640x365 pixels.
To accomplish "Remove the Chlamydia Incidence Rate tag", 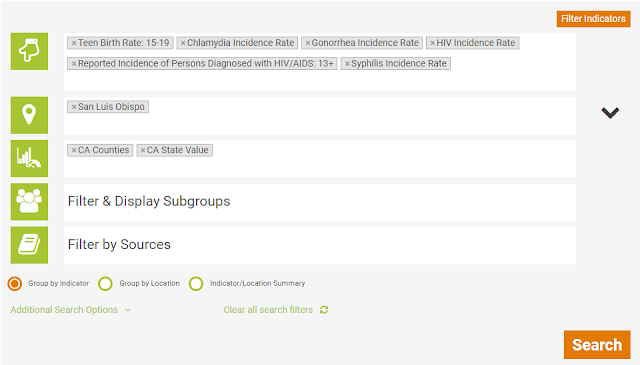I will coord(183,43).
